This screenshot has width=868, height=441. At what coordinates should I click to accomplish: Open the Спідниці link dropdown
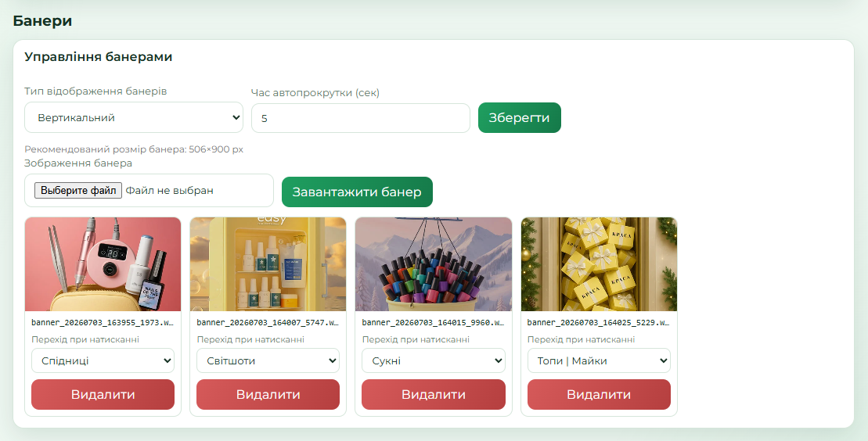[103, 360]
